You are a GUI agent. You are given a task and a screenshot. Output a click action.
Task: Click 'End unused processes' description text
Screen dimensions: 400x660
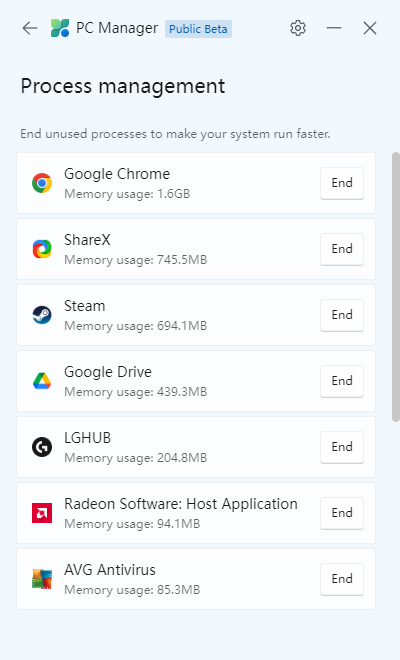tap(176, 134)
